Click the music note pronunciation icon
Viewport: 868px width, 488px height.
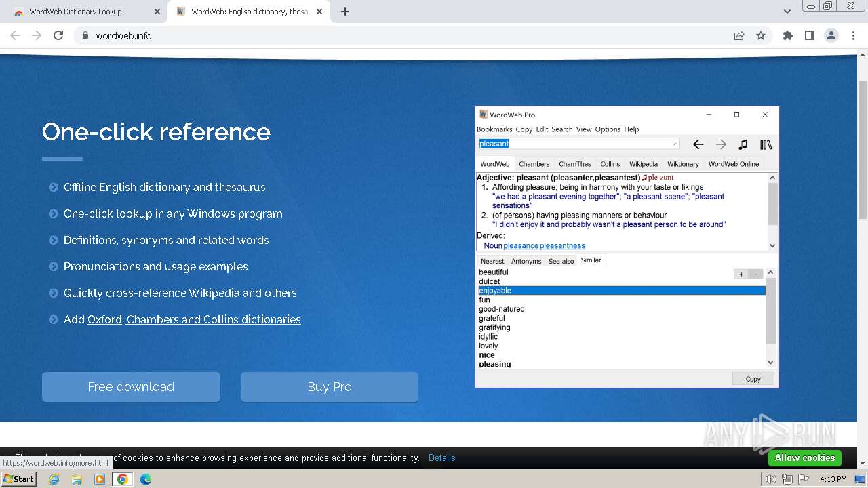click(743, 144)
